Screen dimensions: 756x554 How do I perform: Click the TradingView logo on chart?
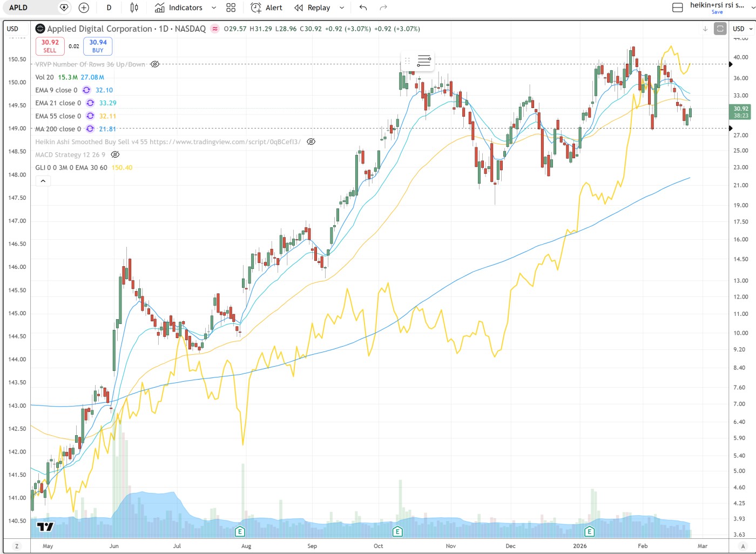(45, 526)
